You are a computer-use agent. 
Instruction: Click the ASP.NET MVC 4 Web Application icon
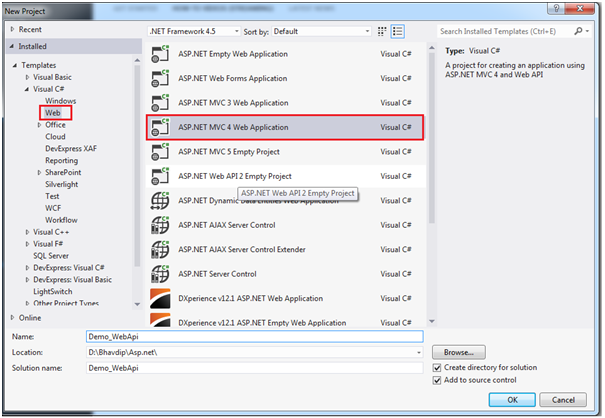click(160, 127)
